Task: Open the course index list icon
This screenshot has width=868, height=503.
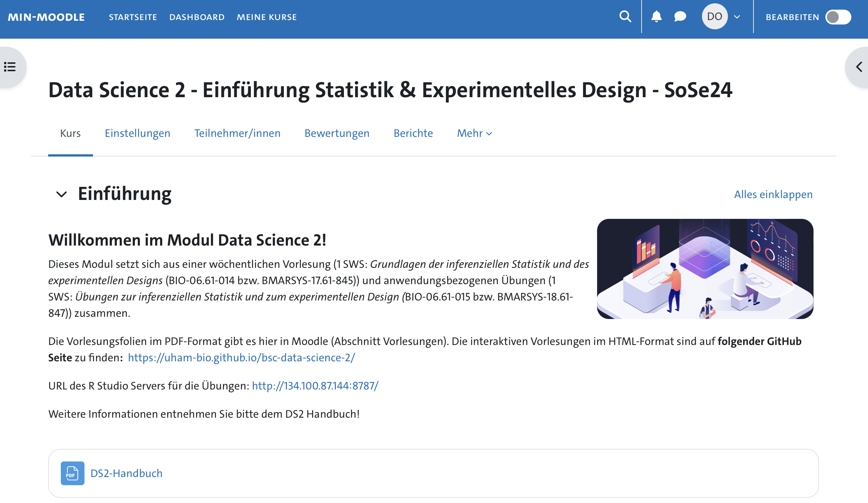Action: pyautogui.click(x=9, y=67)
